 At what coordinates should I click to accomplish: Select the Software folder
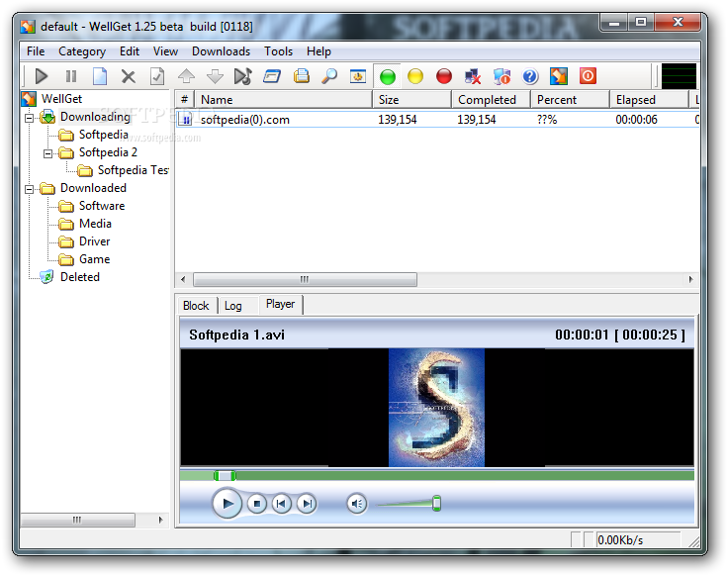[102, 206]
